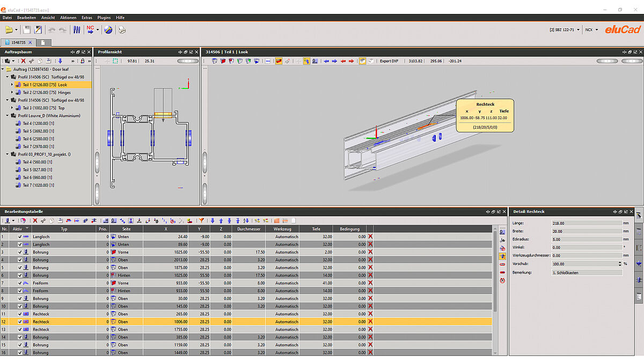Switch to the 1548735 document tab
Screen dimensions: 644x362
click(x=18, y=42)
